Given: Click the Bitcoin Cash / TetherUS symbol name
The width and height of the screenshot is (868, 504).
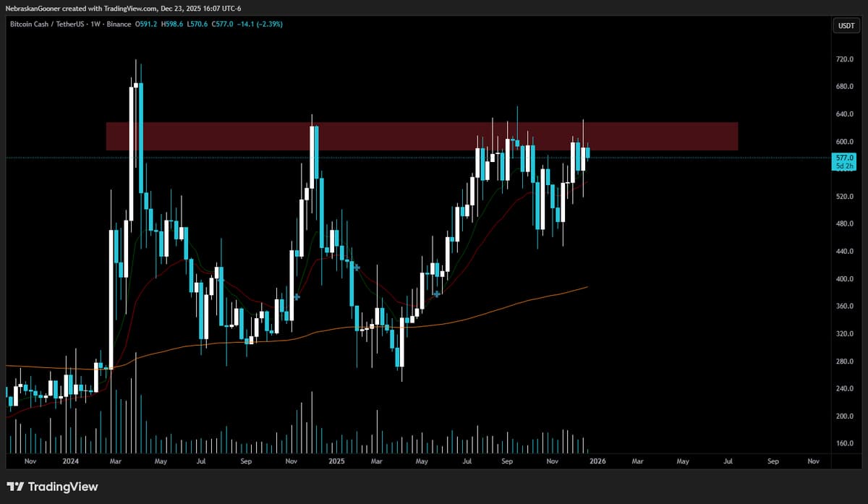Looking at the screenshot, I should click(47, 23).
